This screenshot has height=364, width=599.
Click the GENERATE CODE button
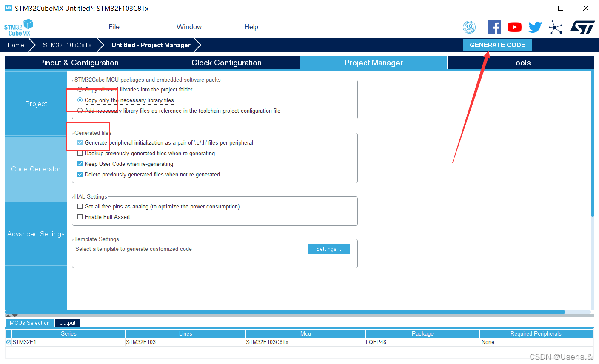(x=497, y=45)
